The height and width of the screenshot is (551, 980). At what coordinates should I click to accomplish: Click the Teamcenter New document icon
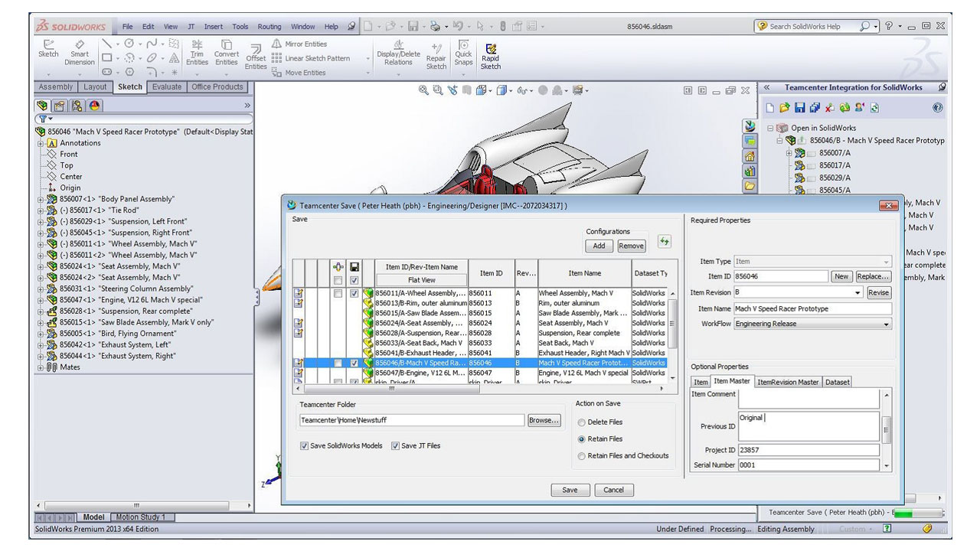[x=771, y=108]
